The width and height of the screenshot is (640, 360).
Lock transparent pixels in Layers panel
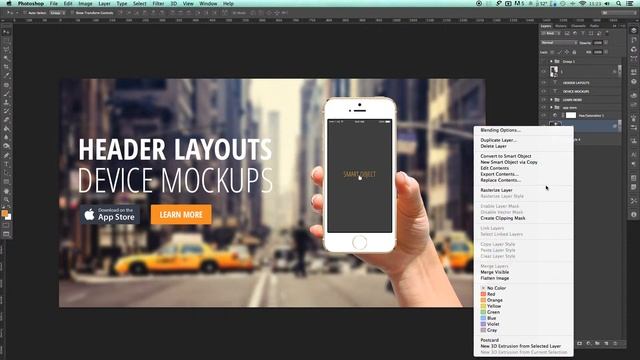[x=552, y=52]
